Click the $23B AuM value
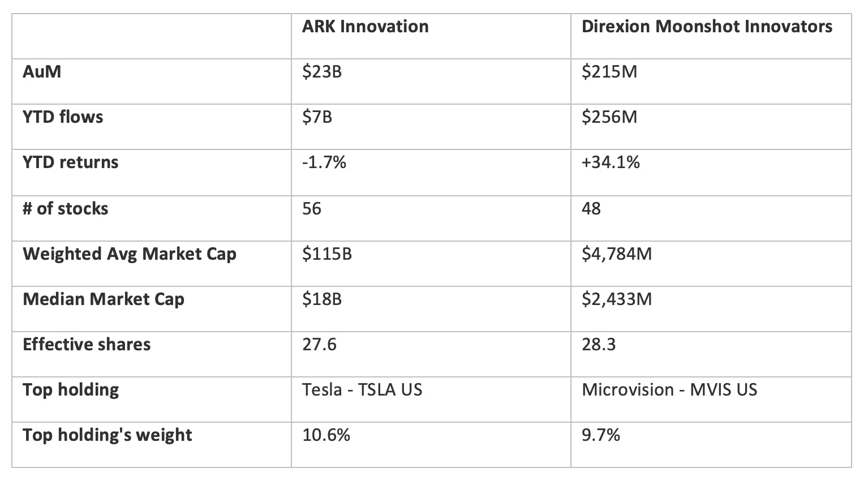 322,72
